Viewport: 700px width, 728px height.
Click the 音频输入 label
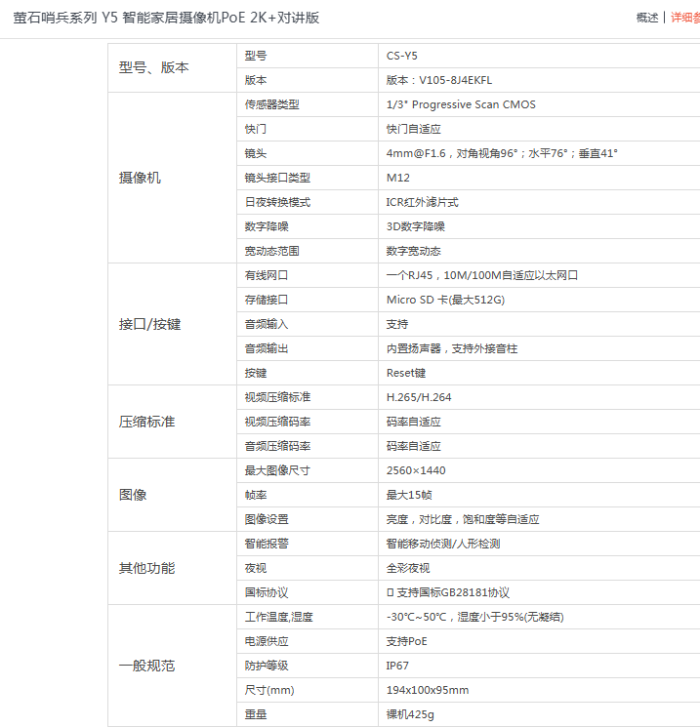(x=267, y=324)
